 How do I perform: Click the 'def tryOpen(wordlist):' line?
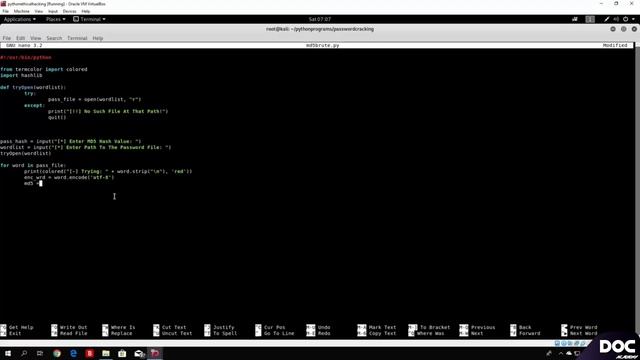[x=33, y=87]
